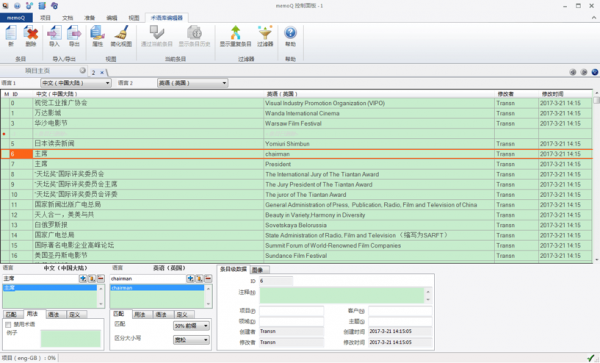Open the 匹配 tab under Chinese term

tap(11, 314)
